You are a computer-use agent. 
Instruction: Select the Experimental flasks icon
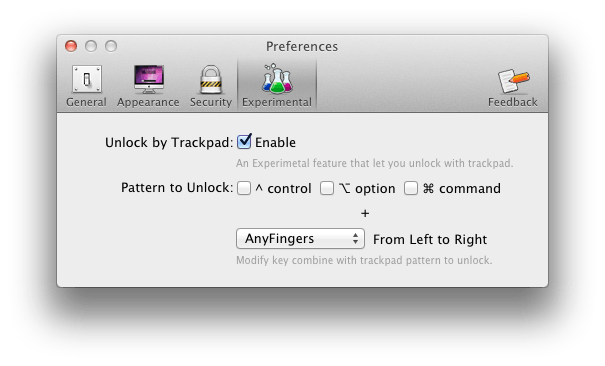277,78
